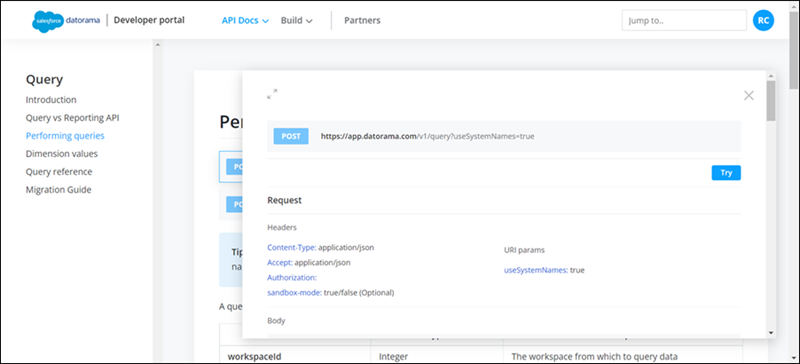This screenshot has width=800, height=364.
Task: Select Performing queries in the sidebar
Action: (65, 136)
